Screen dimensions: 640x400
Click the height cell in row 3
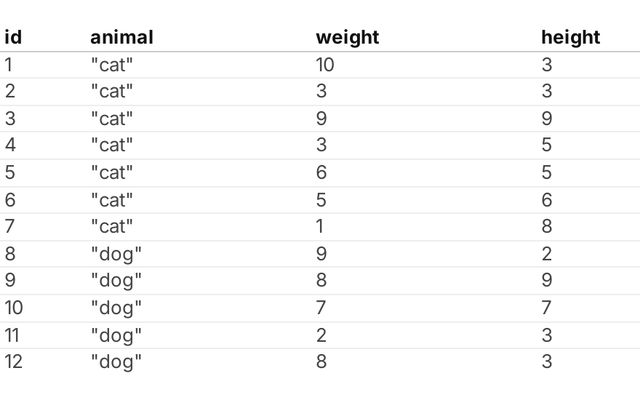coord(546,119)
